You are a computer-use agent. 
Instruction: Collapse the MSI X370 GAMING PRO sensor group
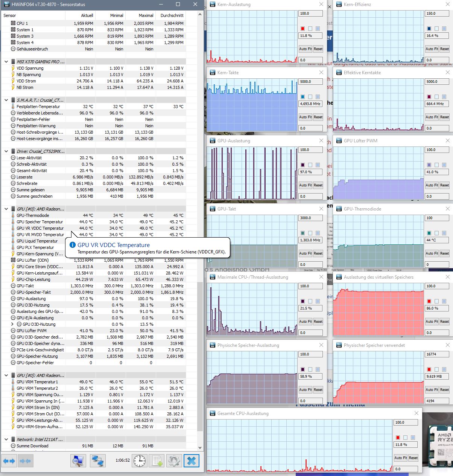pos(6,62)
